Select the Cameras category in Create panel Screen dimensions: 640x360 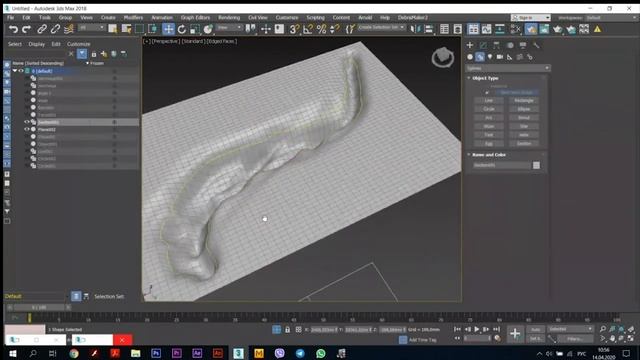500,57
